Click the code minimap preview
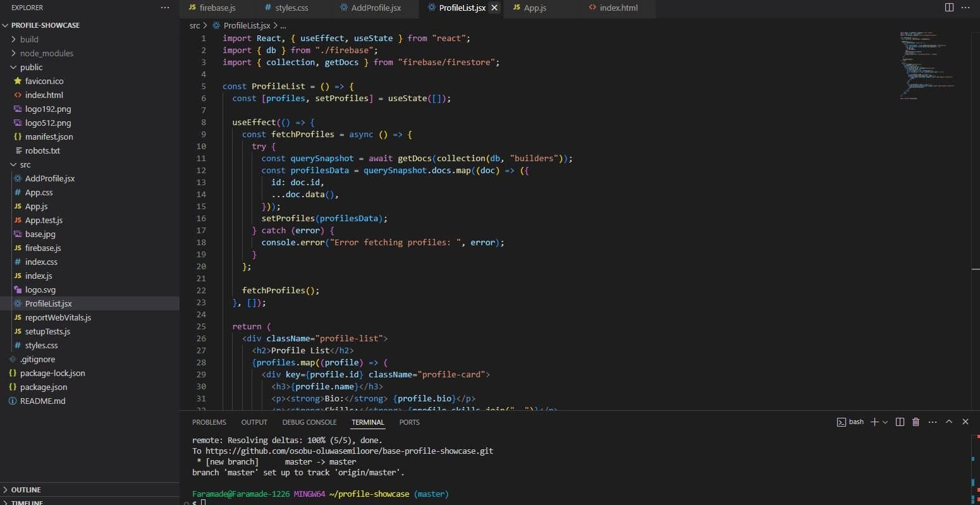Viewport: 980px width, 505px height. [926, 63]
